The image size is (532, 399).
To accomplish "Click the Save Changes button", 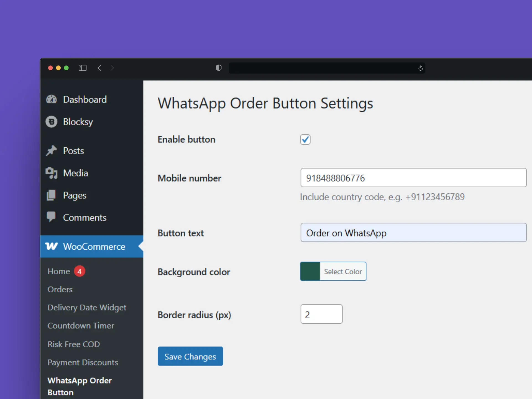I will tap(190, 356).
